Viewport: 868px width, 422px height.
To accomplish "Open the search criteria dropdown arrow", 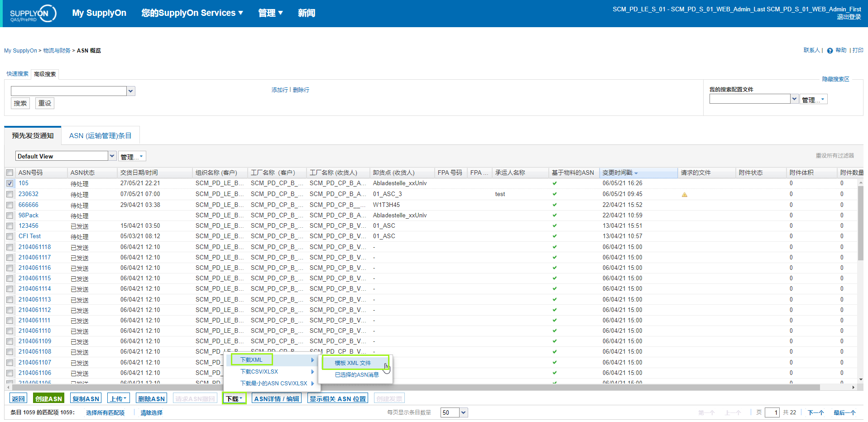I will point(131,91).
